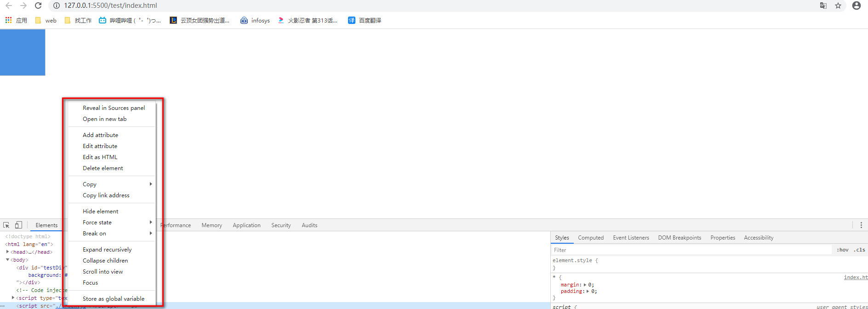Screen dimensions: 868x309
Task: Open the 火影忍者 第313话 bookmark
Action: (308, 20)
